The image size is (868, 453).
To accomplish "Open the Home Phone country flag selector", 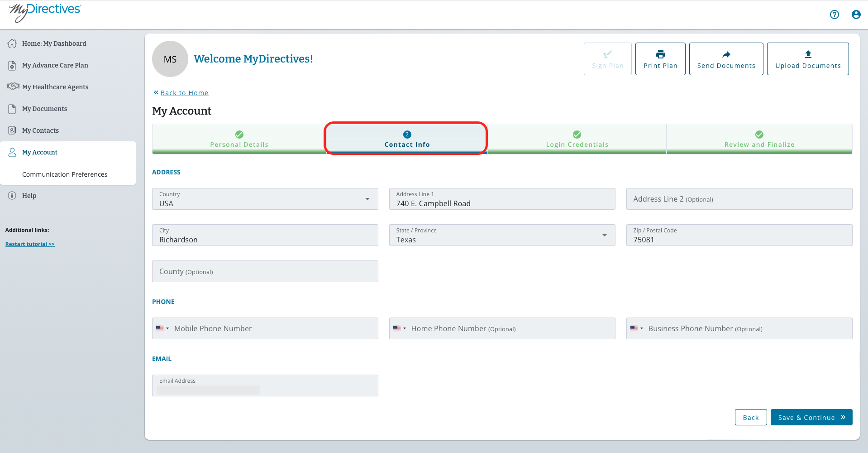I will coord(399,328).
